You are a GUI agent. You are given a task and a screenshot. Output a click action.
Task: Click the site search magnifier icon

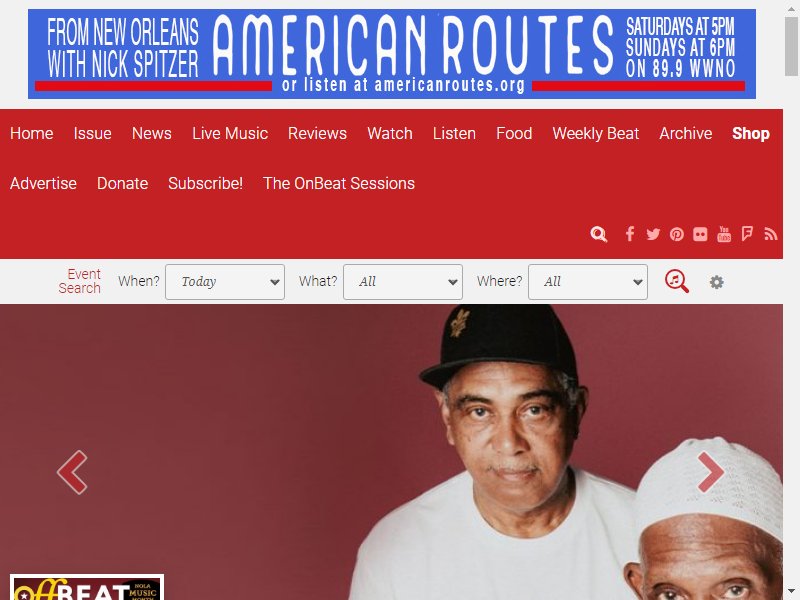598,234
